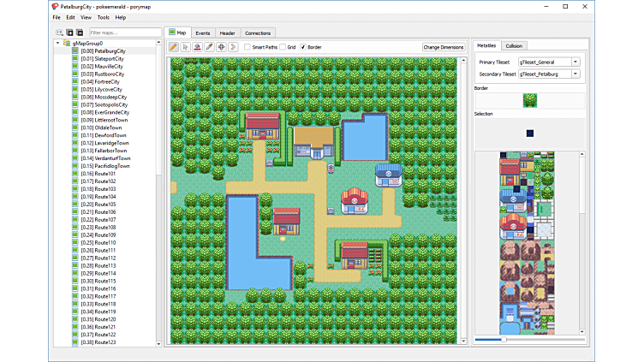Open the Secondary Tileset dropdown
Screen dimensions: 644x362
(550, 74)
